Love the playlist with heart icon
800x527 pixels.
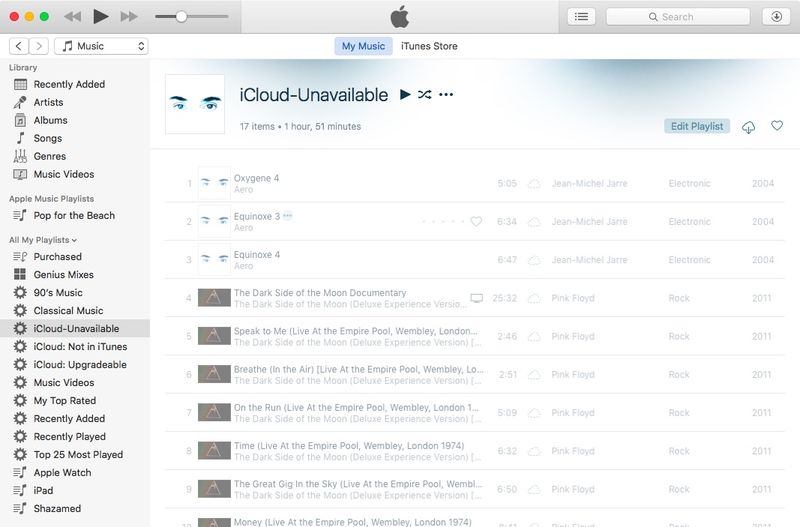(777, 126)
